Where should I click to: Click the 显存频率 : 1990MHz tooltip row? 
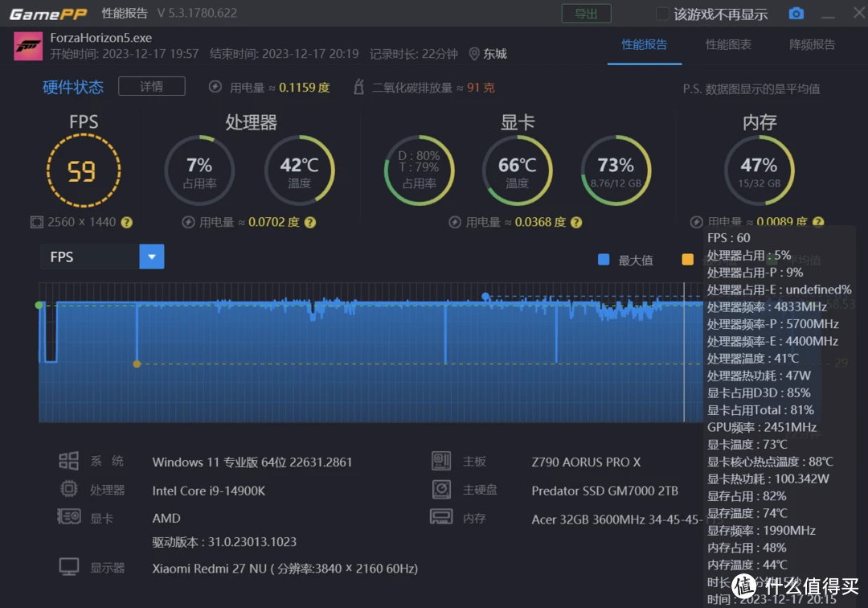pyautogui.click(x=761, y=531)
